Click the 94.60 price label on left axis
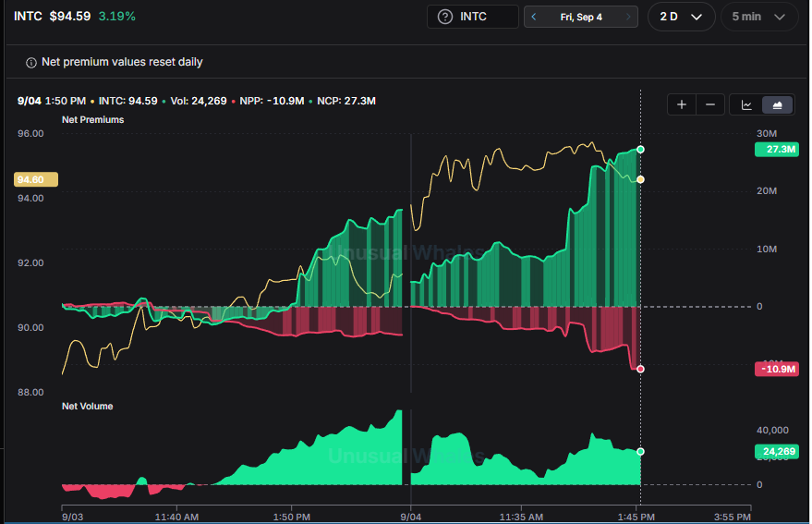812x524 pixels. [x=36, y=180]
